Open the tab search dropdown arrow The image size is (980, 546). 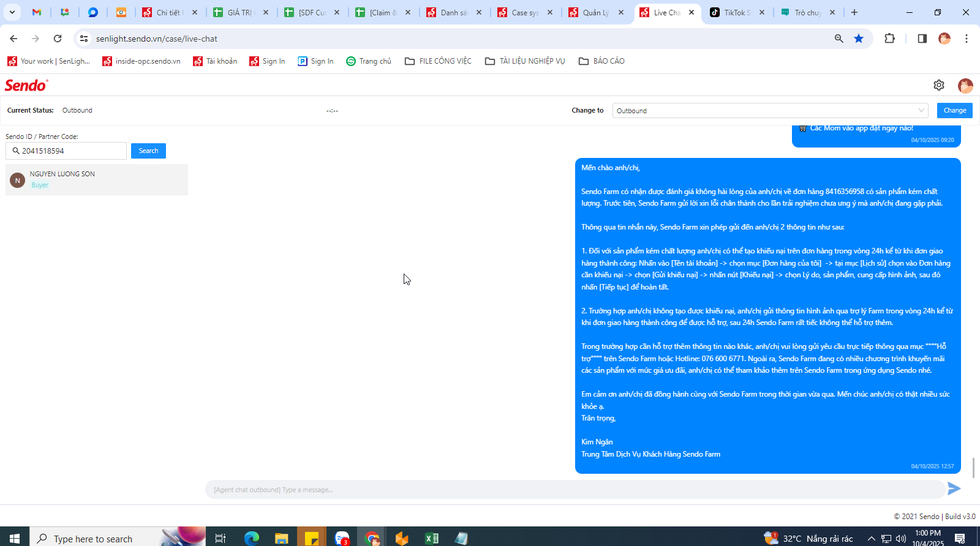click(12, 12)
